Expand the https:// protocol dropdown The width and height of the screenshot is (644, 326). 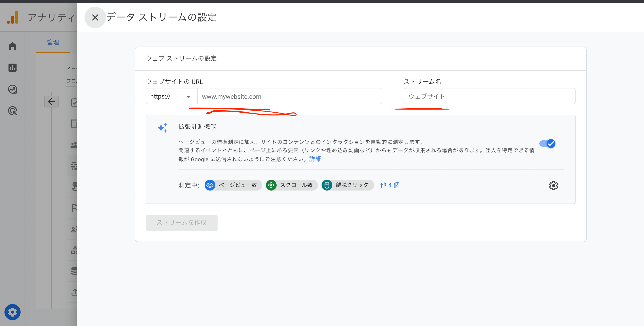[x=171, y=97]
